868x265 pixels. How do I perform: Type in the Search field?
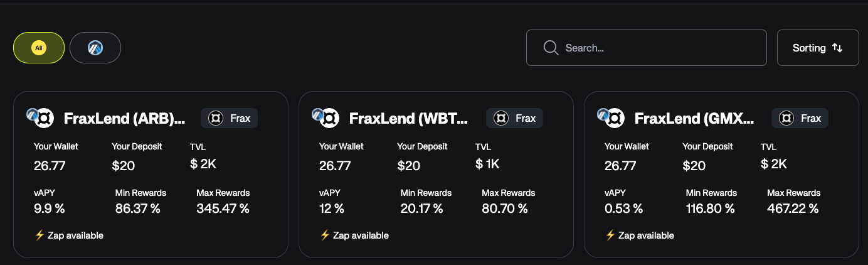[659, 48]
